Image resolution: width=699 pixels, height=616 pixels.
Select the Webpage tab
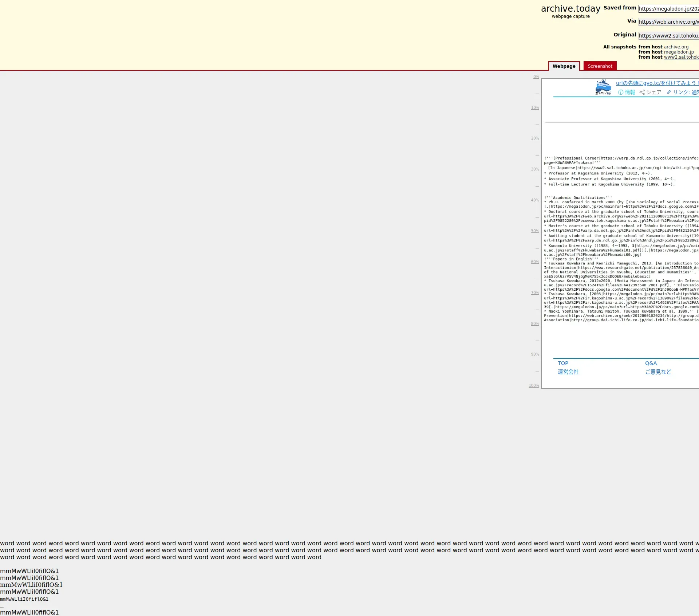pos(564,66)
